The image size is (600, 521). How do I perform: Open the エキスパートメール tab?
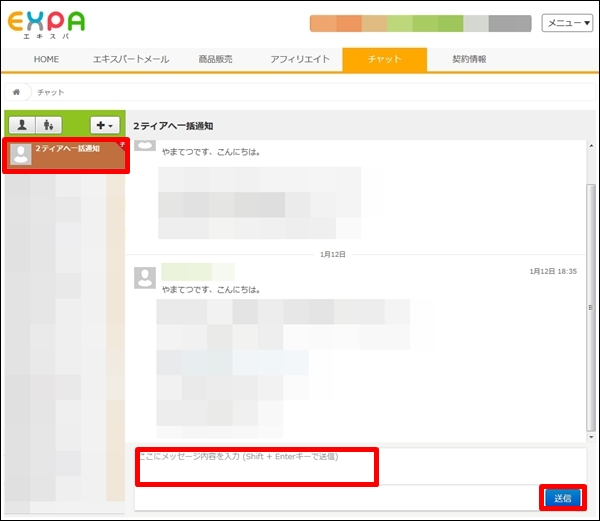(131, 59)
